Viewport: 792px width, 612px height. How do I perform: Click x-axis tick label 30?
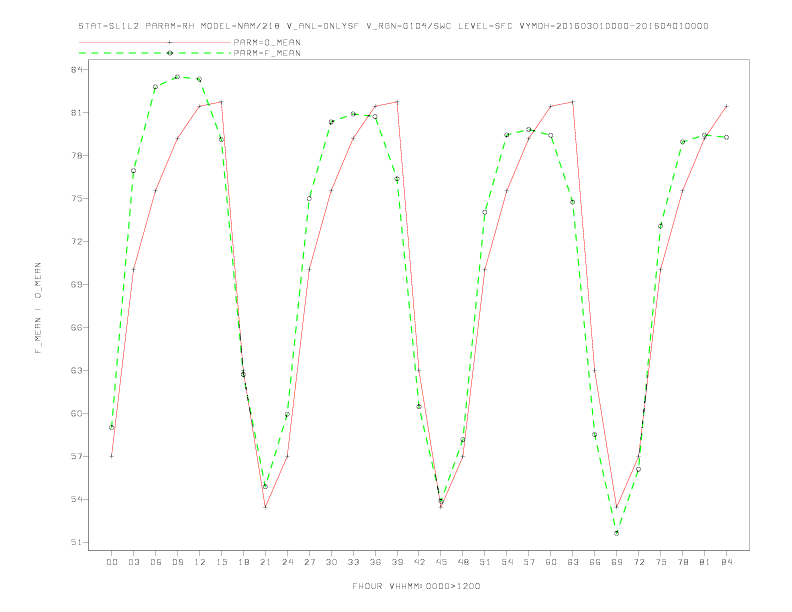click(331, 562)
